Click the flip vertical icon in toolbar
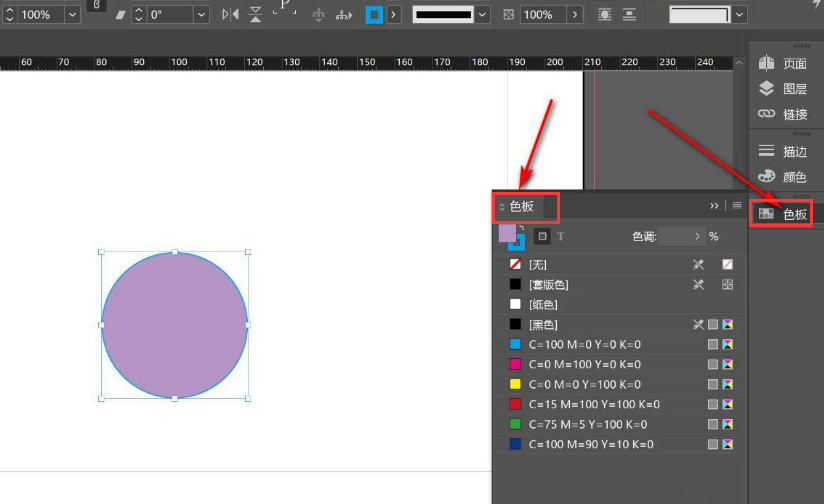This screenshot has width=824, height=504. 256,15
